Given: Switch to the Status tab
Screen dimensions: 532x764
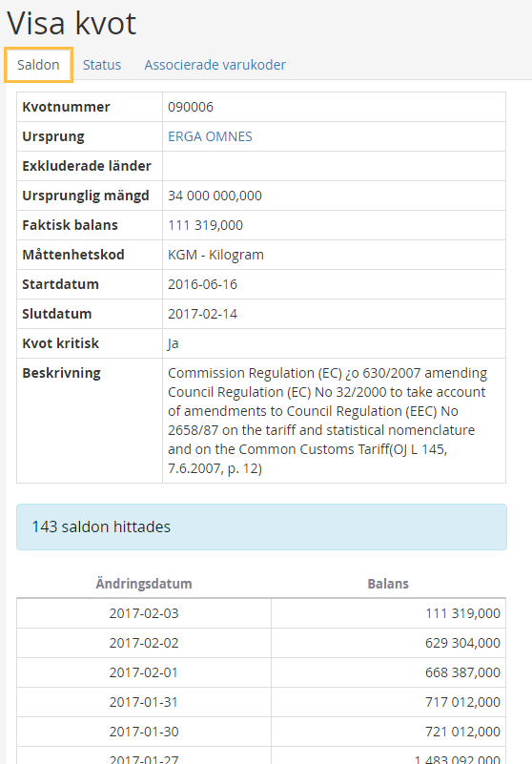Looking at the screenshot, I should (x=102, y=65).
